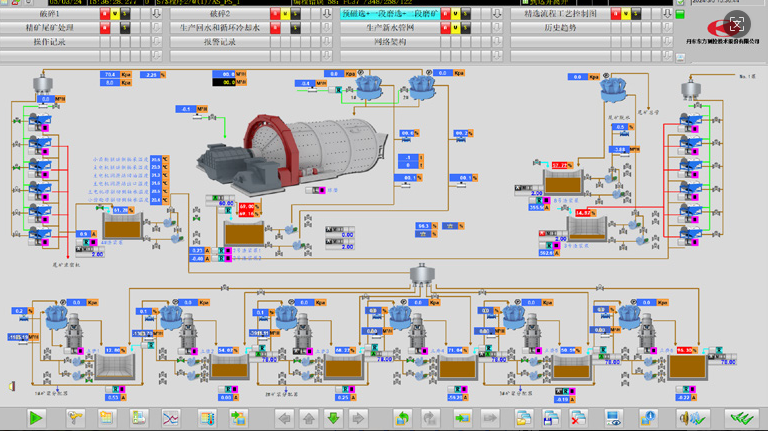Open the 历史趋势 page
The width and height of the screenshot is (768, 431).
[x=560, y=28]
